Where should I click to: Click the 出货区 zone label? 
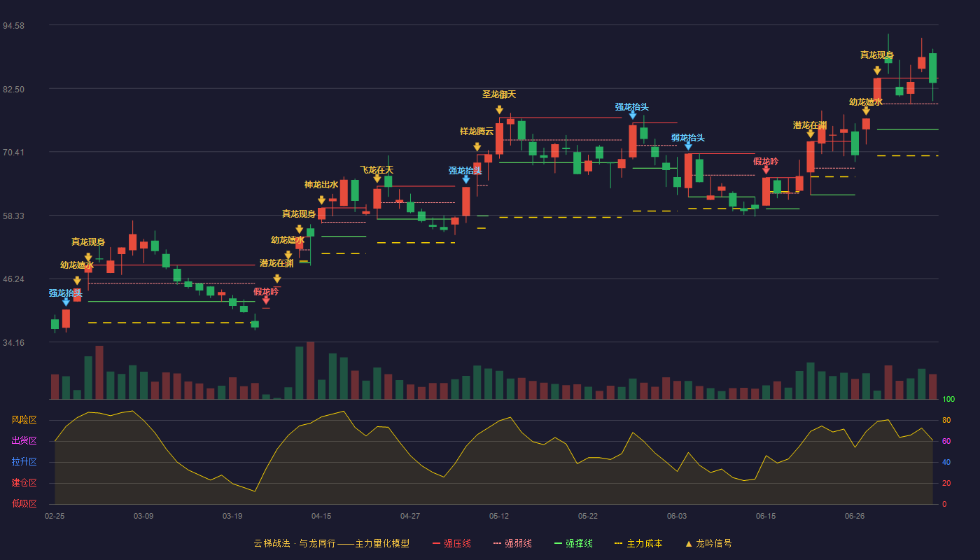coord(24,441)
